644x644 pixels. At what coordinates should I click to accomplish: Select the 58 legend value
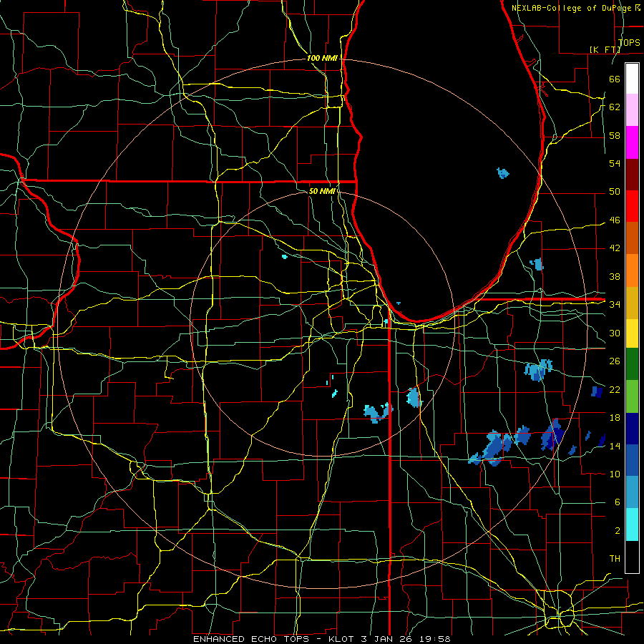(x=615, y=135)
